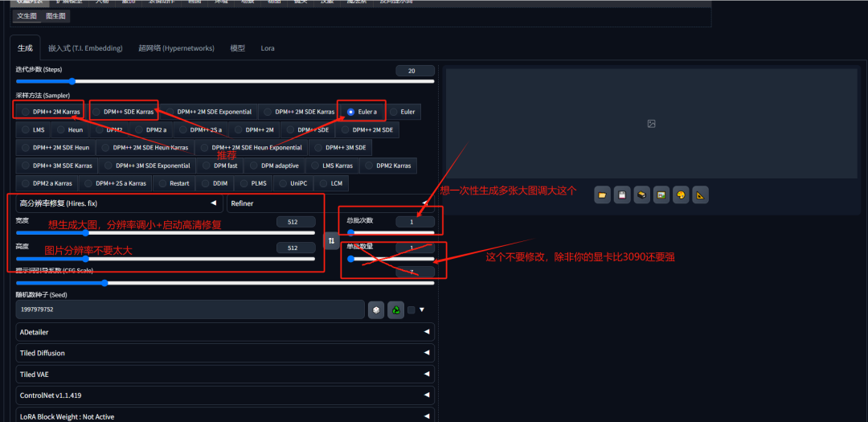Pick the DPM++ 3M SDE sampler
The width and height of the screenshot is (868, 422).
(341, 148)
